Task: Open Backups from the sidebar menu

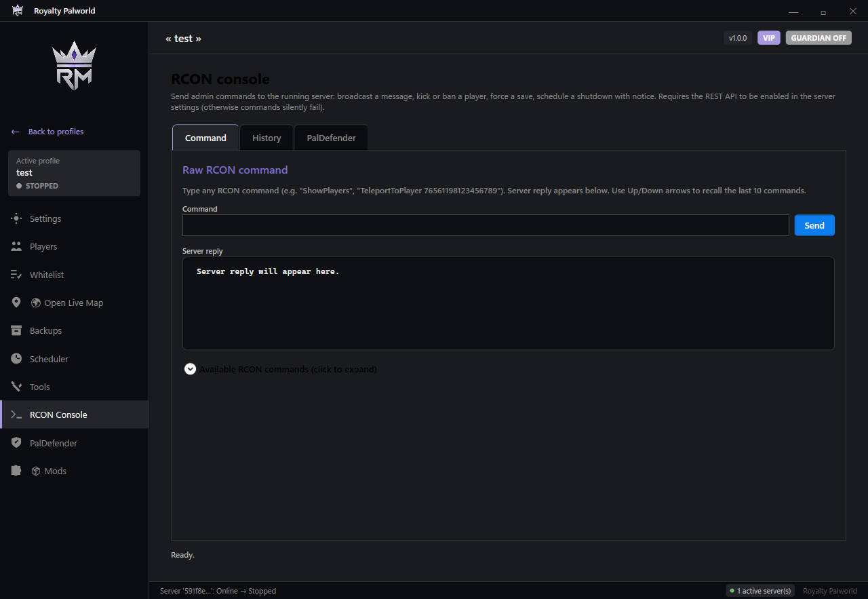Action: tap(75, 330)
